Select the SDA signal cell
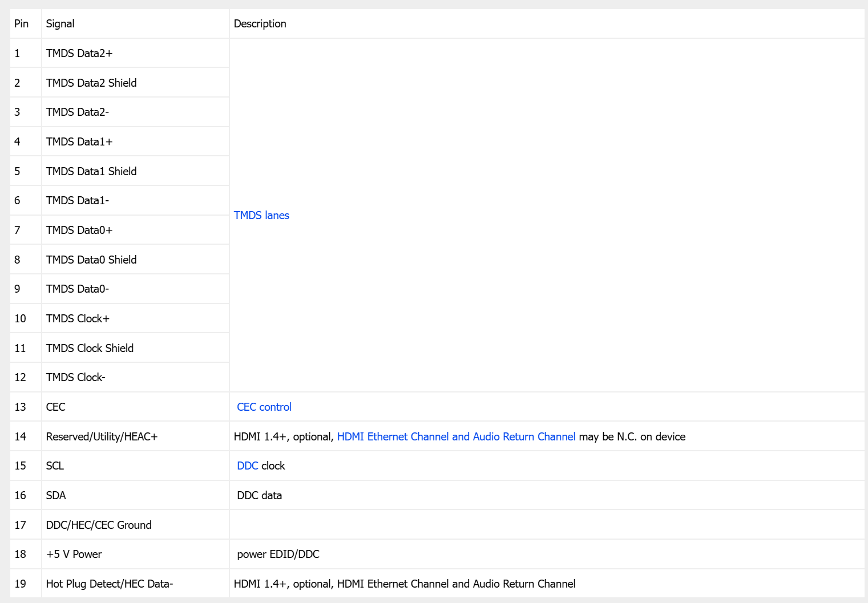 pos(56,495)
